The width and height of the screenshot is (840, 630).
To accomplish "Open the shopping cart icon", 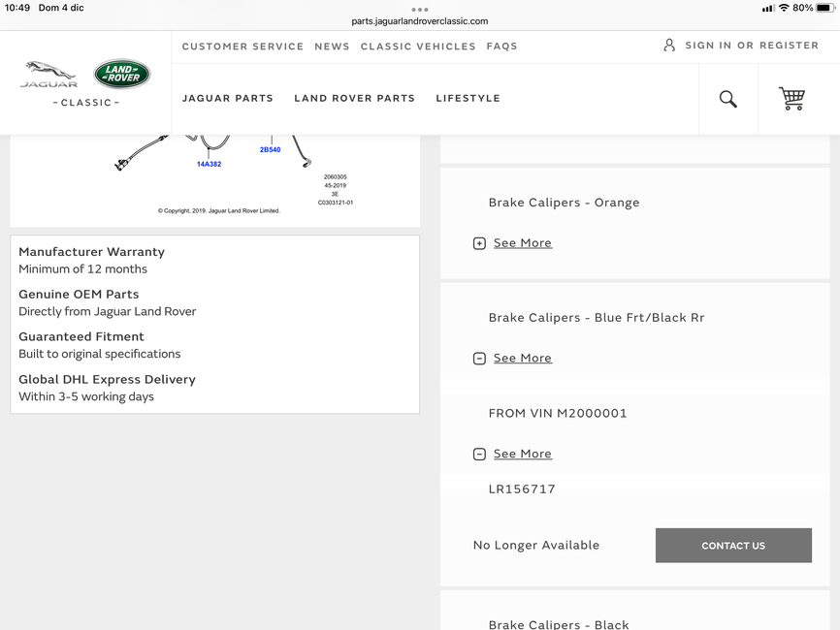I will pyautogui.click(x=792, y=99).
